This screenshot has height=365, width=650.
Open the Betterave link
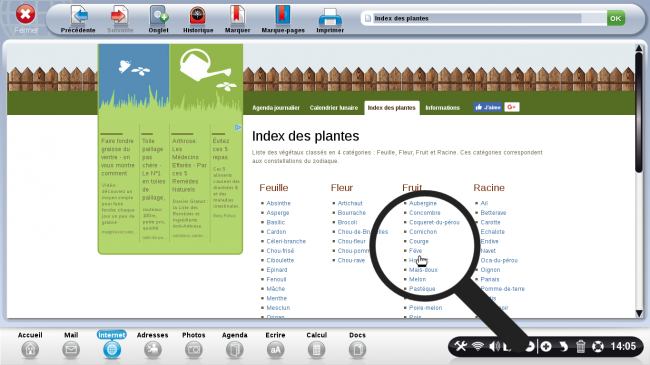(493, 213)
